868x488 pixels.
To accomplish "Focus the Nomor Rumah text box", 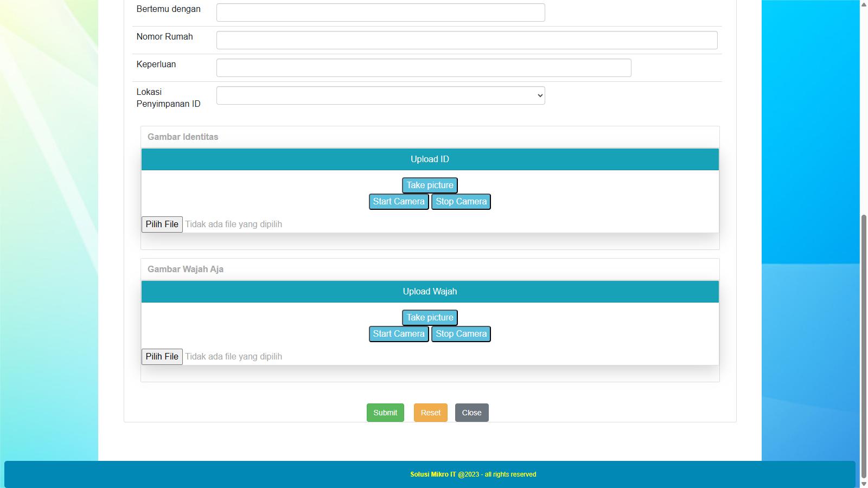I will point(467,40).
